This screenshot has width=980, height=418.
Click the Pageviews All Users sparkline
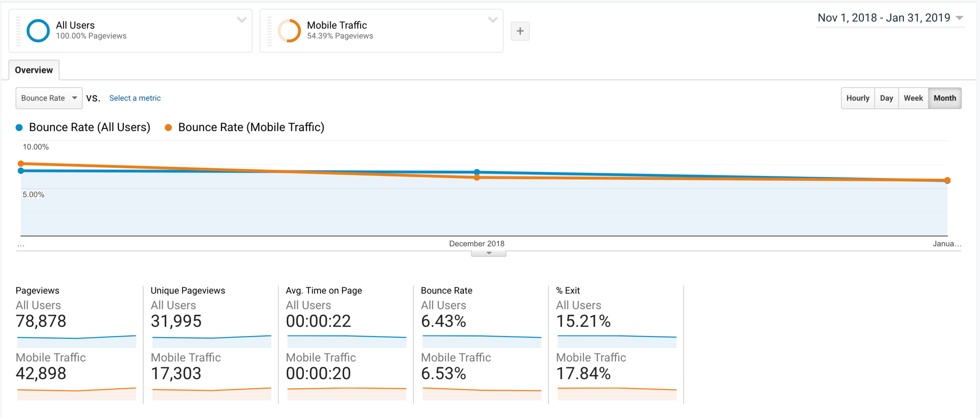click(x=76, y=341)
